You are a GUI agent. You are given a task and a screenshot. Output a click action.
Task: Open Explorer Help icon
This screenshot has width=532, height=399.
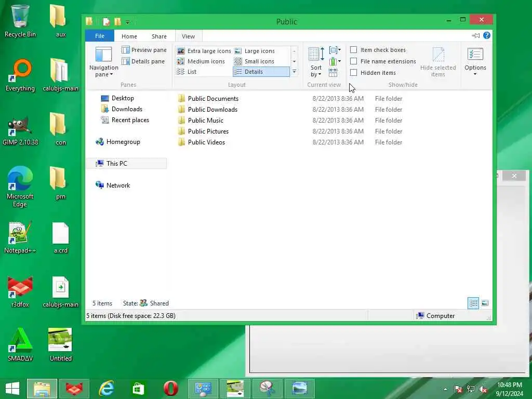point(486,35)
